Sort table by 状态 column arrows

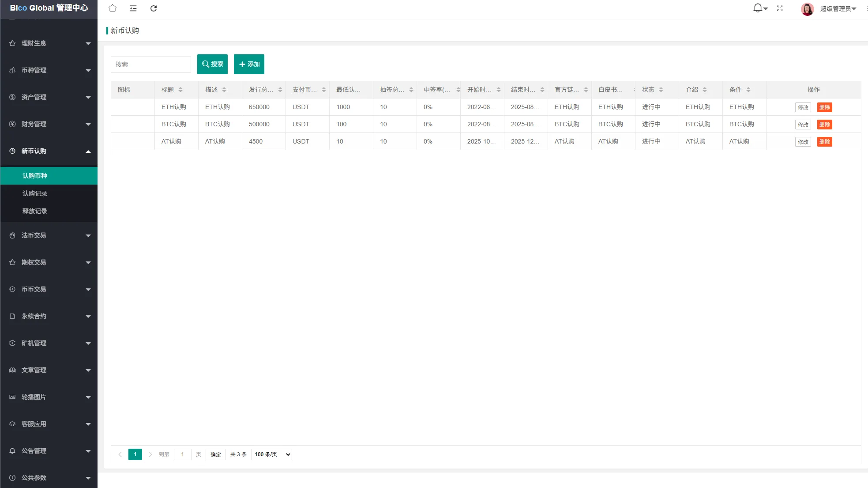coord(661,90)
